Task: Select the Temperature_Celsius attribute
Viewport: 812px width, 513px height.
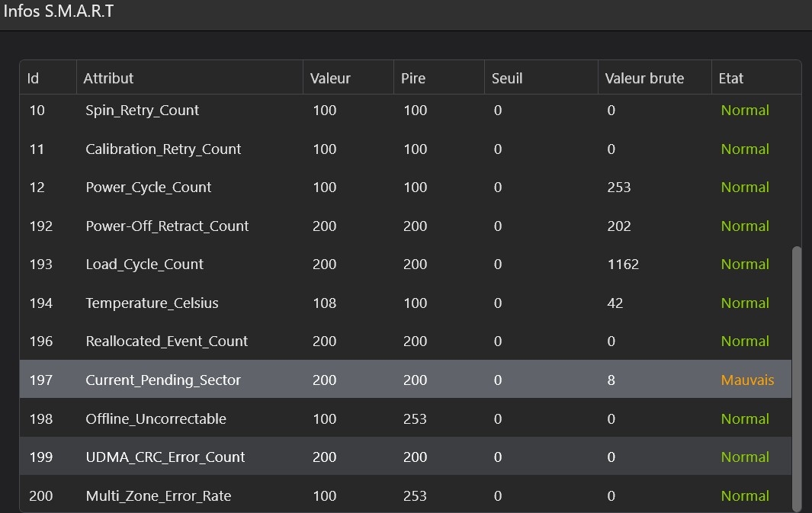Action: pos(152,303)
